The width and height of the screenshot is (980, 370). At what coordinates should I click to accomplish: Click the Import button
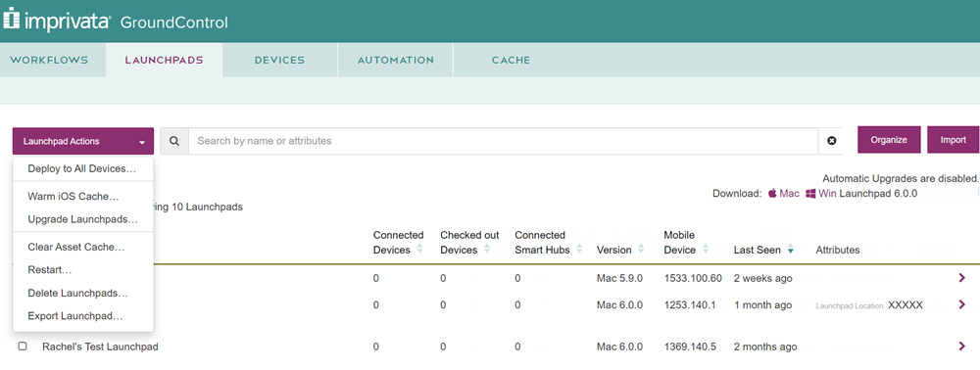[x=954, y=140]
